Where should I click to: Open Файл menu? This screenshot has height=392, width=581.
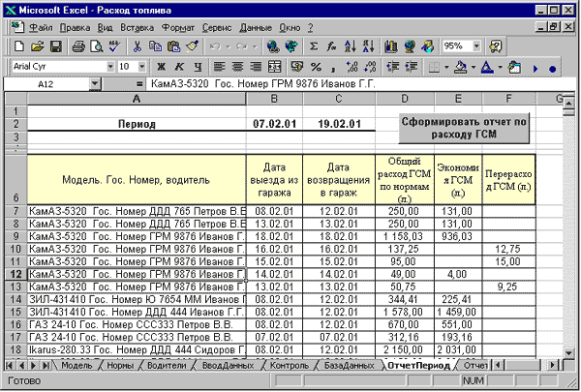click(x=41, y=28)
